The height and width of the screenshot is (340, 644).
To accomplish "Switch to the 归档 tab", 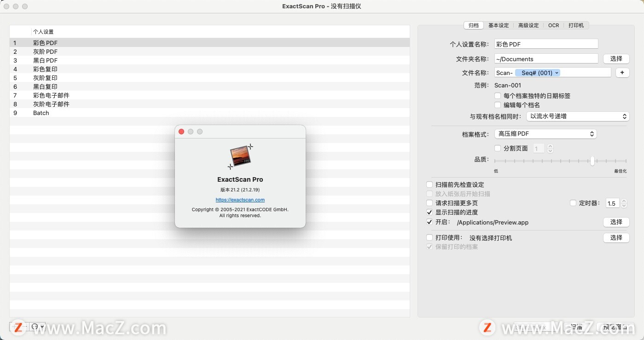I will click(474, 25).
